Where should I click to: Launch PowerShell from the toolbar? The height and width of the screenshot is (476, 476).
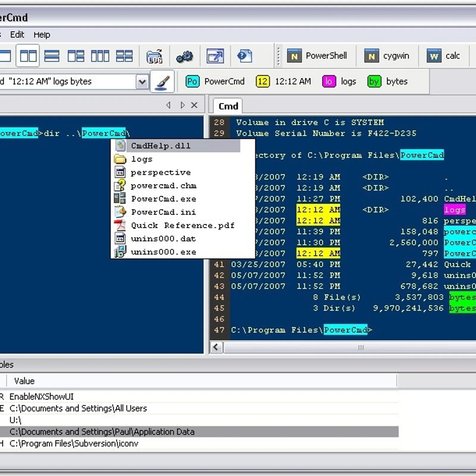[x=317, y=56]
